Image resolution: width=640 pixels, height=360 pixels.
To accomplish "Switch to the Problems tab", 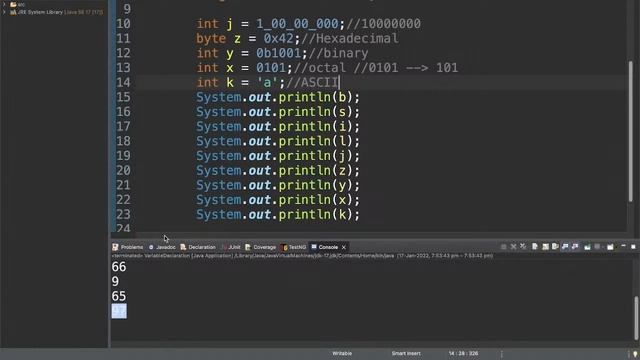I will [128, 247].
